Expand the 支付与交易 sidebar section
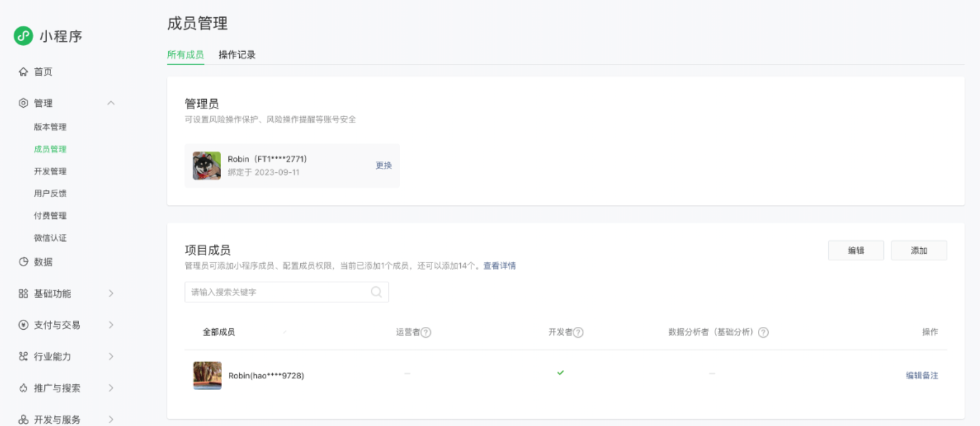The image size is (980, 426). coord(111,325)
